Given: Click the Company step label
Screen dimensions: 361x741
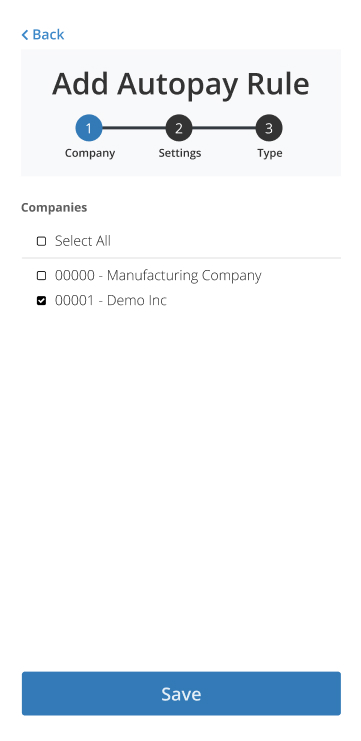Looking at the screenshot, I should (90, 153).
